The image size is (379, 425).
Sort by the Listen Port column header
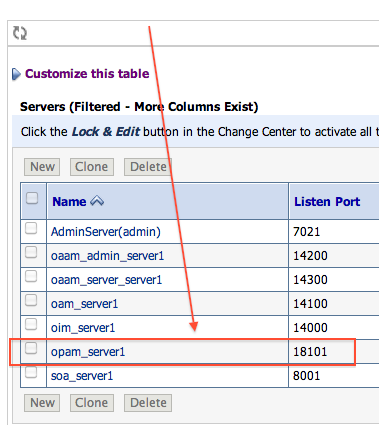[x=327, y=202]
